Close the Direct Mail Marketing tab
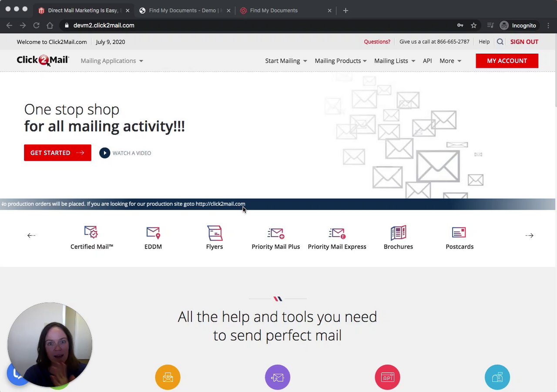Viewport: 557px width, 392px height. pyautogui.click(x=128, y=10)
